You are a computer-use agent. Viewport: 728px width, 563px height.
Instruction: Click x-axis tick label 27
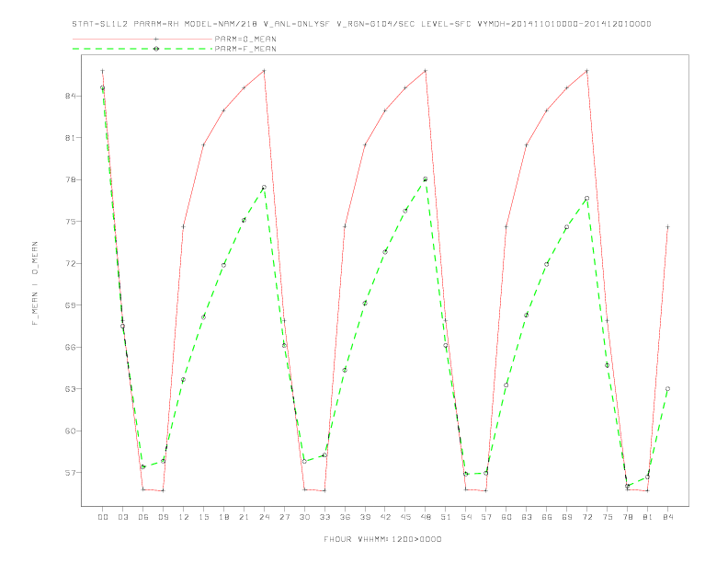pos(285,517)
